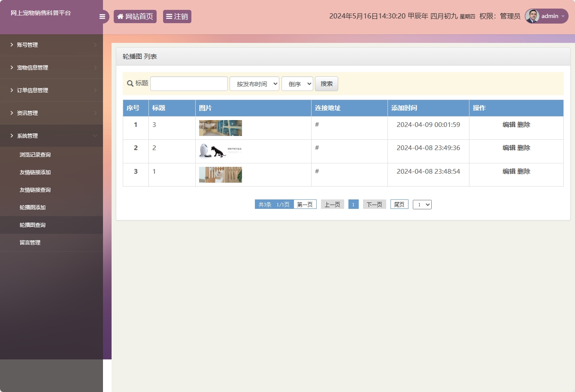The image size is (575, 392).
Task: Edit the carousel entry titled 3
Action: point(509,124)
